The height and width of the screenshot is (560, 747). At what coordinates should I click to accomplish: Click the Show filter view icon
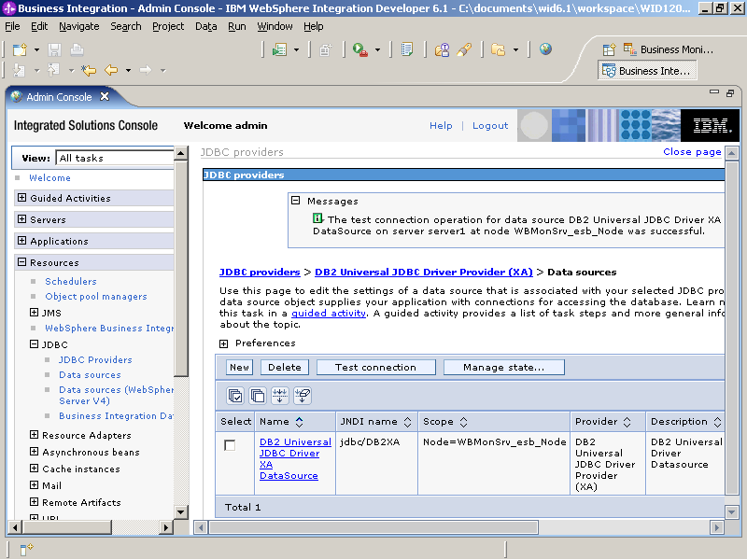[280, 396]
